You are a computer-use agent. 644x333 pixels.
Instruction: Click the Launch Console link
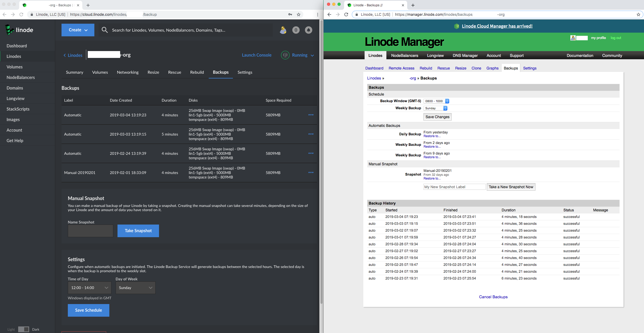click(x=257, y=55)
